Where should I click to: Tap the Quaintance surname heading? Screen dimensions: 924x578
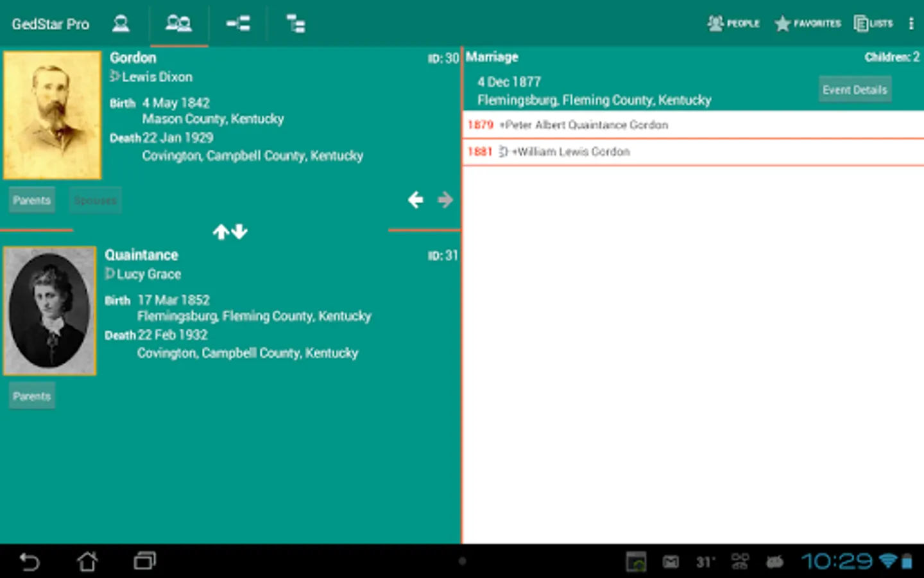pos(141,255)
